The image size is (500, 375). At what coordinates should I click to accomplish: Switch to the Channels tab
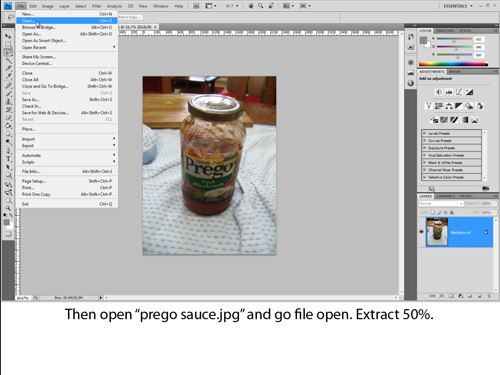tap(445, 196)
